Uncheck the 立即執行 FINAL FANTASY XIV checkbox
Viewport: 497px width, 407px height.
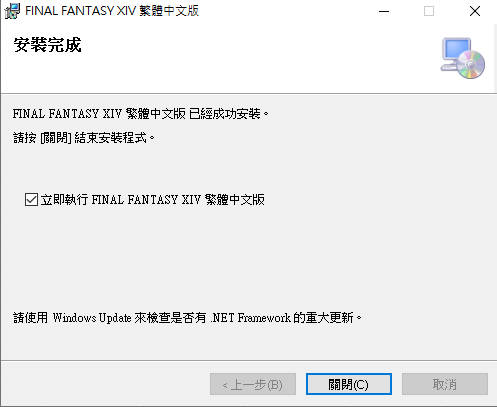(31, 200)
